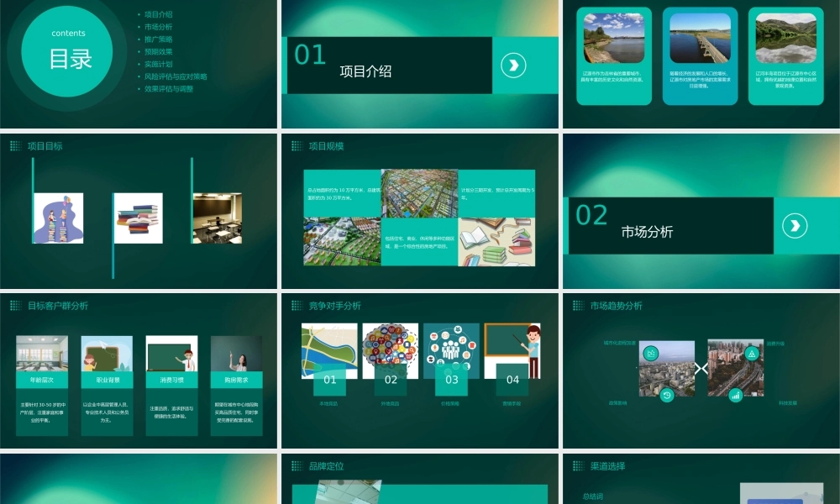The width and height of the screenshot is (840, 504).
Task: Click the bar-chart icon below the highway photo
Action: (x=736, y=396)
